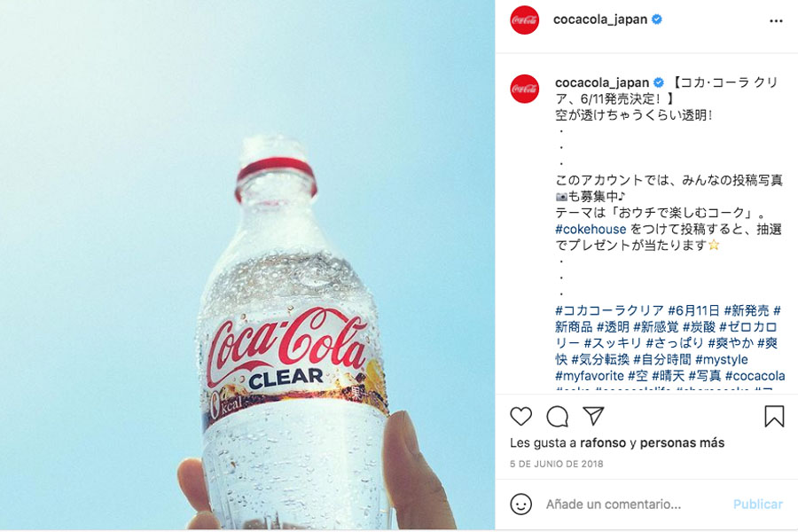The width and height of the screenshot is (798, 532).
Task: Click the Coca-Cola Clear bottle photo
Action: pos(247,265)
